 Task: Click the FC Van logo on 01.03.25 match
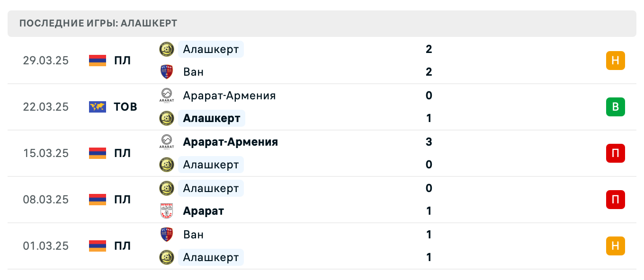pos(166,235)
